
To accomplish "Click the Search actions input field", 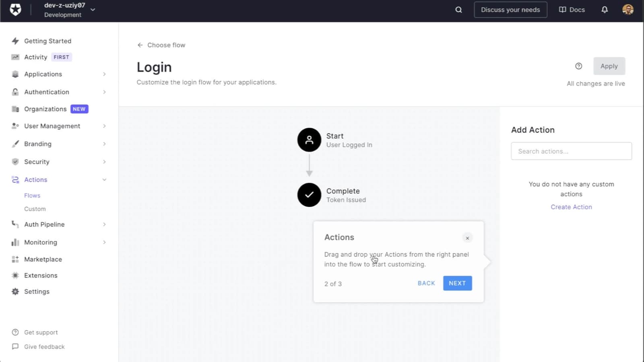I will coord(571,151).
